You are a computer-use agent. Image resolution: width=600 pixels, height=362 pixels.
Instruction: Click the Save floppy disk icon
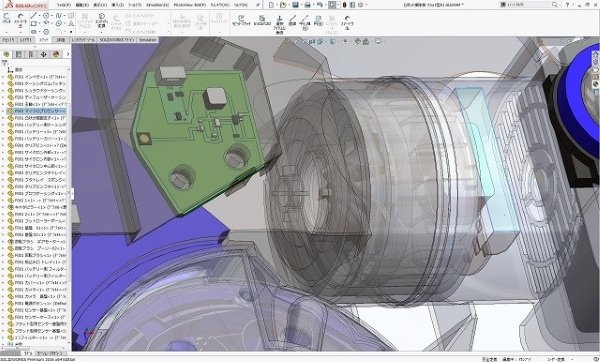click(x=295, y=5)
